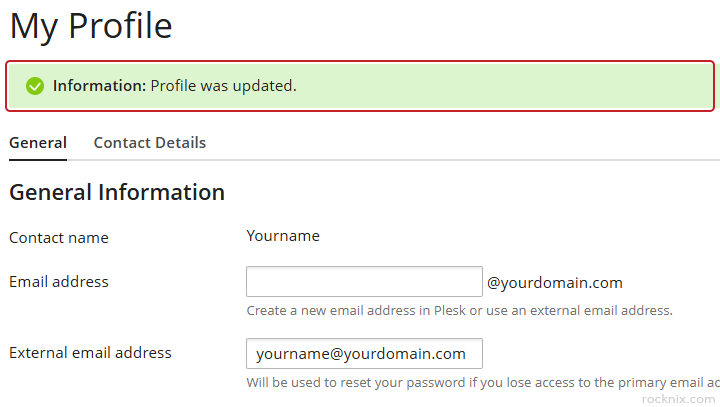The height and width of the screenshot is (407, 720).
Task: Focus the empty Email address field
Action: pyautogui.click(x=364, y=282)
